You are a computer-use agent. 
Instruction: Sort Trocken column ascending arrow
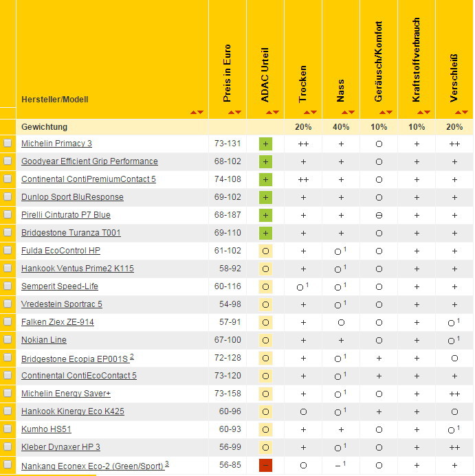point(307,113)
